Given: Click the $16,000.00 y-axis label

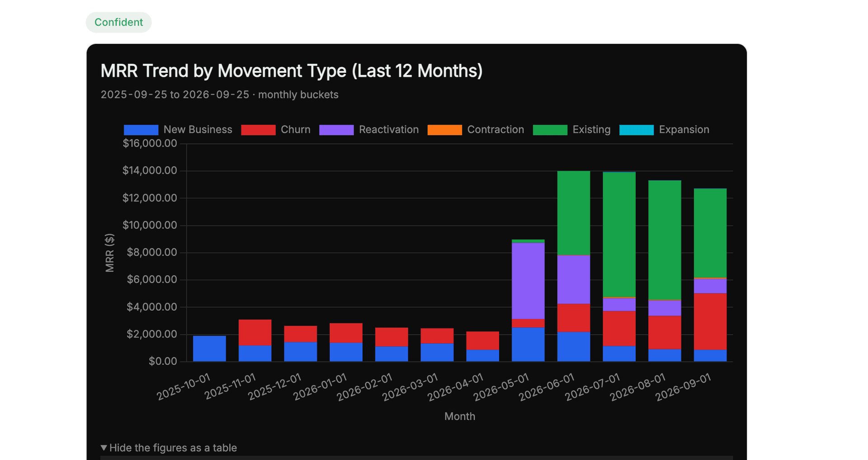Looking at the screenshot, I should point(150,143).
